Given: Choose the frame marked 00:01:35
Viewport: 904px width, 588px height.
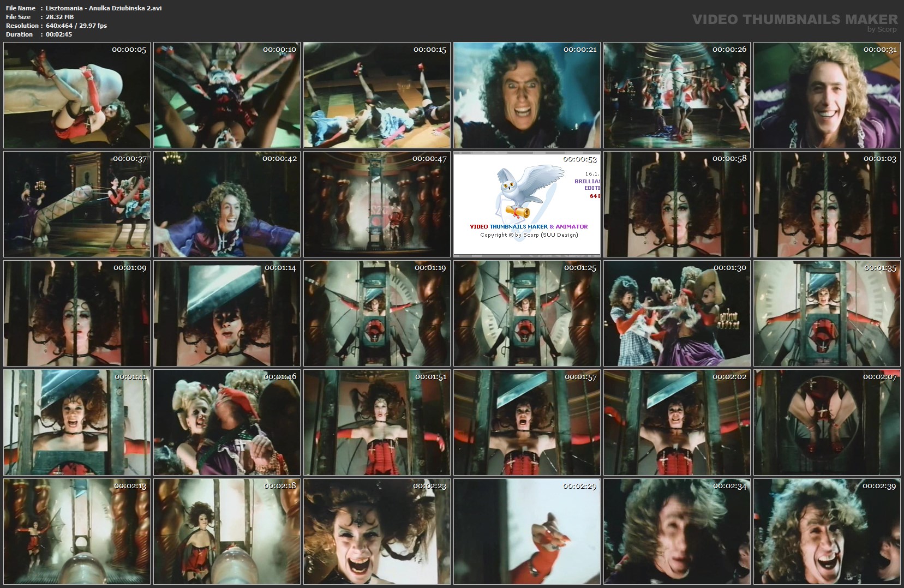Looking at the screenshot, I should (x=827, y=313).
